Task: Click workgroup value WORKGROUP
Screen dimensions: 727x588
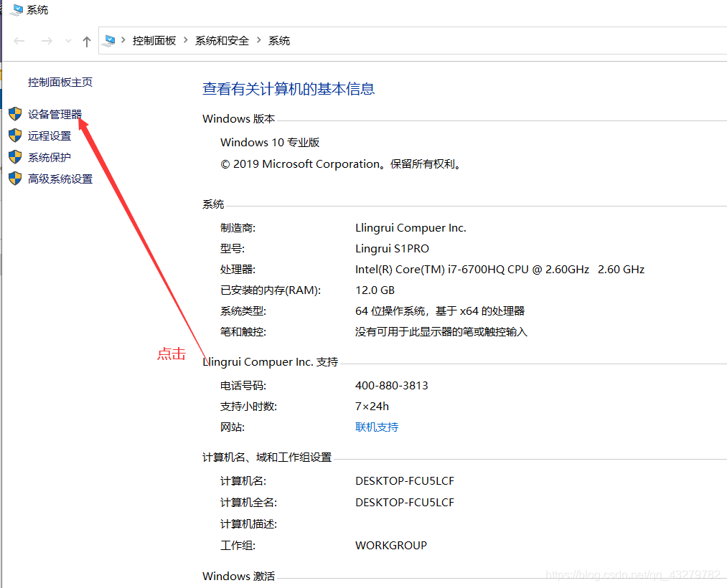Action: tap(391, 546)
